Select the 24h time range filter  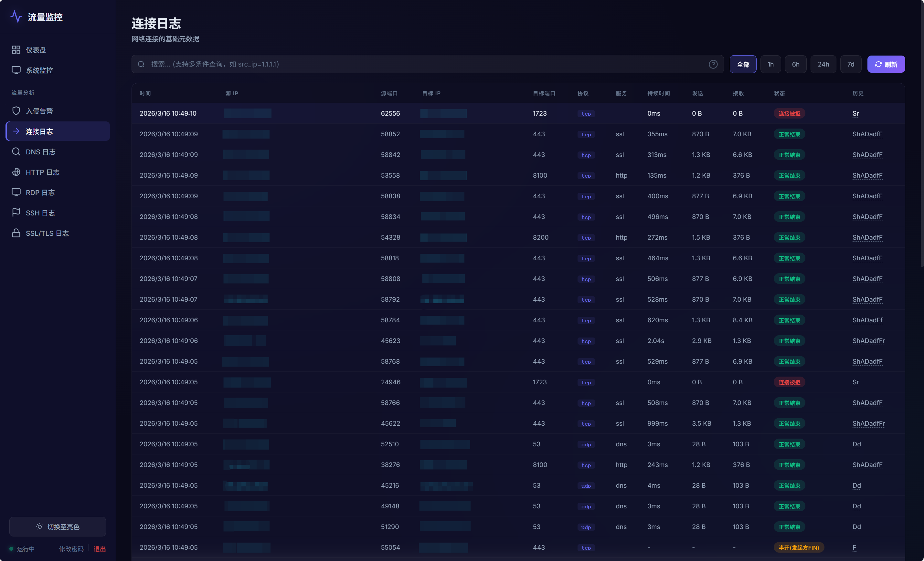click(823, 64)
